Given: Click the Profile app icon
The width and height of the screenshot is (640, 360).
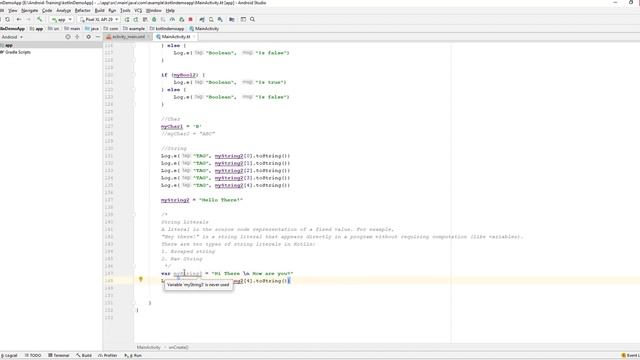Looking at the screenshot, I should [x=172, y=19].
